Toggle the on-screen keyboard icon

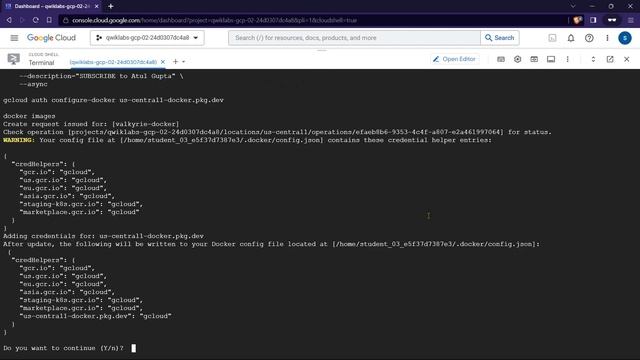(501, 59)
